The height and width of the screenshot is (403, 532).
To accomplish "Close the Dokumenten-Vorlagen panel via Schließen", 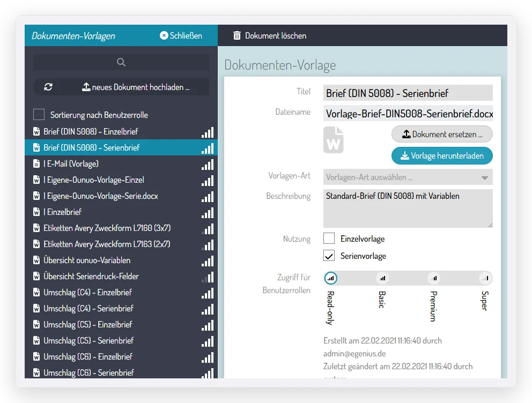I will (181, 35).
